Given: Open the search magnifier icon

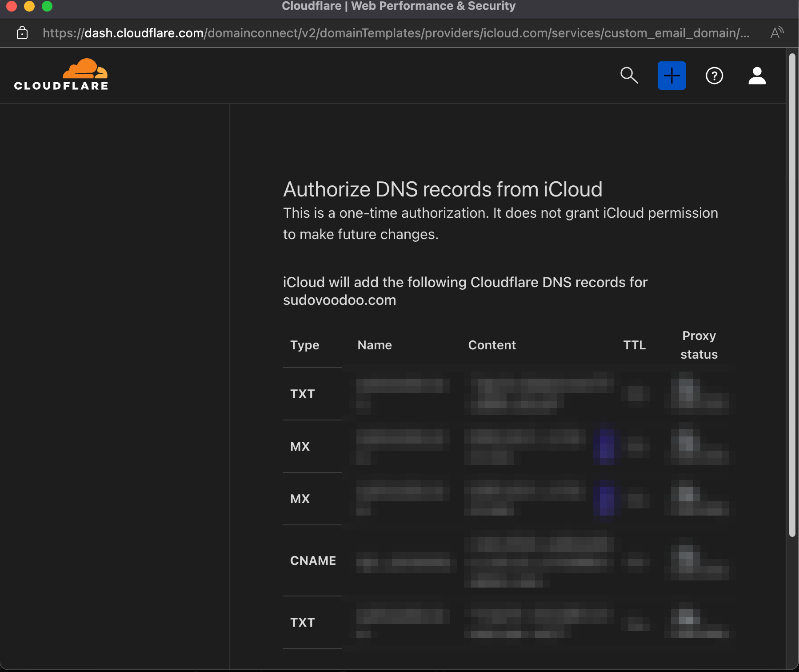Looking at the screenshot, I should click(x=629, y=76).
